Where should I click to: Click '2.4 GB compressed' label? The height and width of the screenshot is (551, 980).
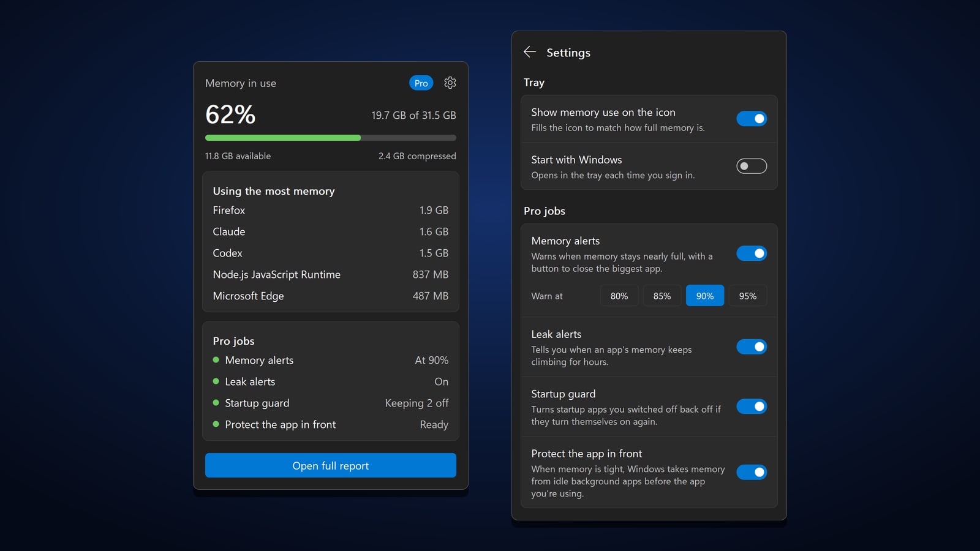pos(417,156)
